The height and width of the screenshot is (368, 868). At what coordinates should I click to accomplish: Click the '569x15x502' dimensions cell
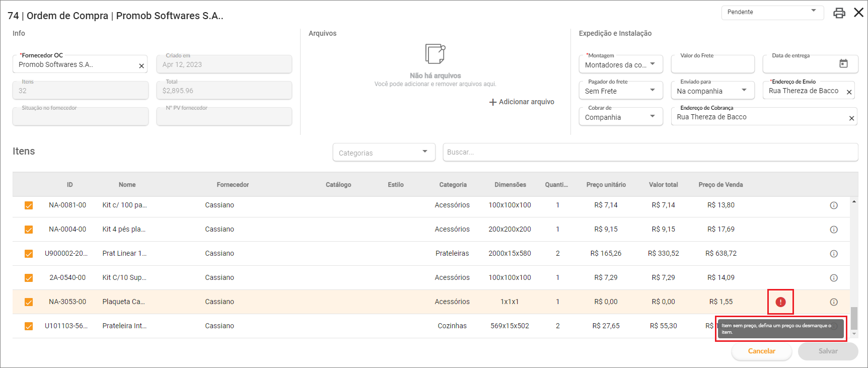click(510, 326)
